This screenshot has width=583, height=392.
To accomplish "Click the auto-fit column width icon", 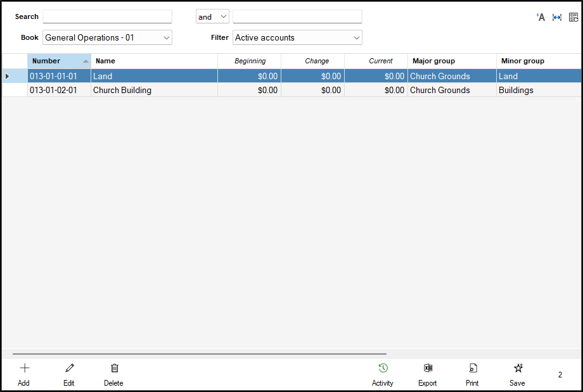I will pyautogui.click(x=557, y=17).
